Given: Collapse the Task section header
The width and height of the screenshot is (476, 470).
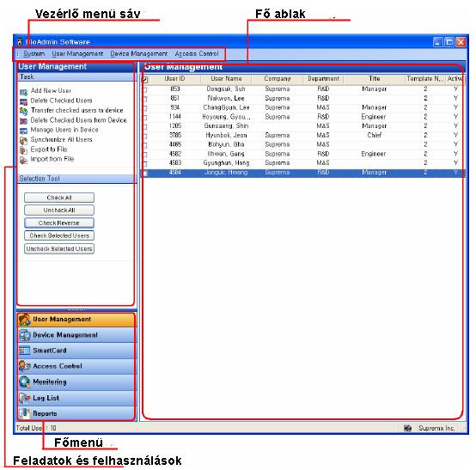Looking at the screenshot, I should click(76, 77).
